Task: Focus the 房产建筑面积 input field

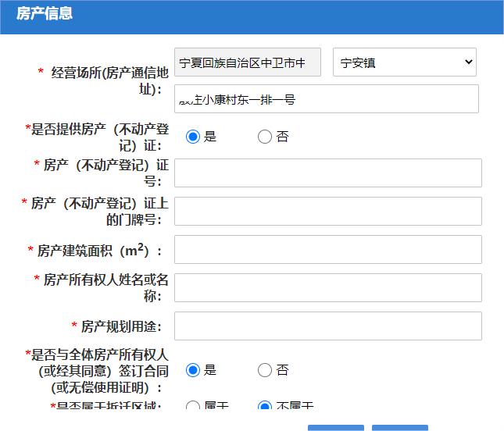Action: pos(327,250)
